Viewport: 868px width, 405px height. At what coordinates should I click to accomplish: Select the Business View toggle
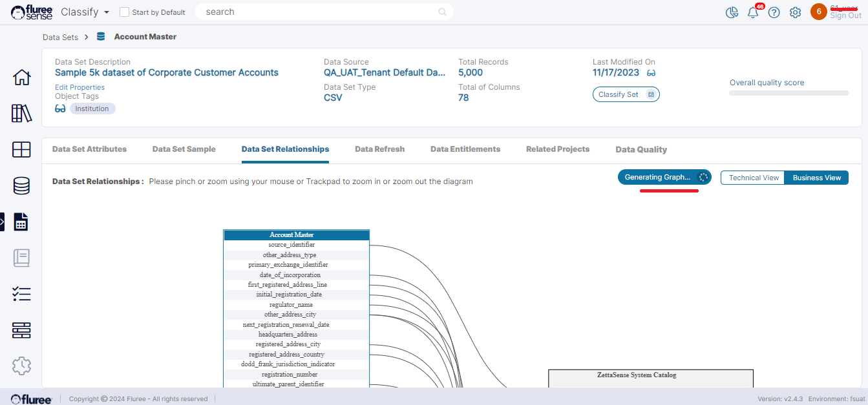(816, 178)
